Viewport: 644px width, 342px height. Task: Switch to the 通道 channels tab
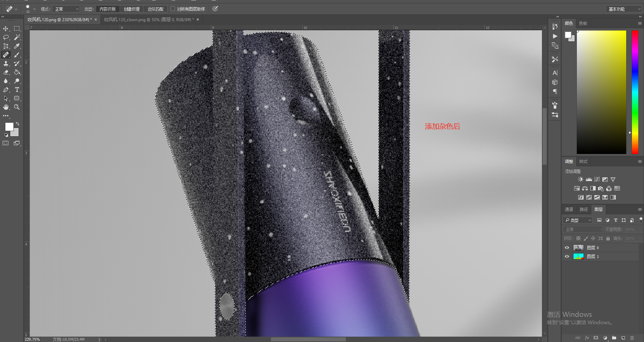pyautogui.click(x=569, y=210)
